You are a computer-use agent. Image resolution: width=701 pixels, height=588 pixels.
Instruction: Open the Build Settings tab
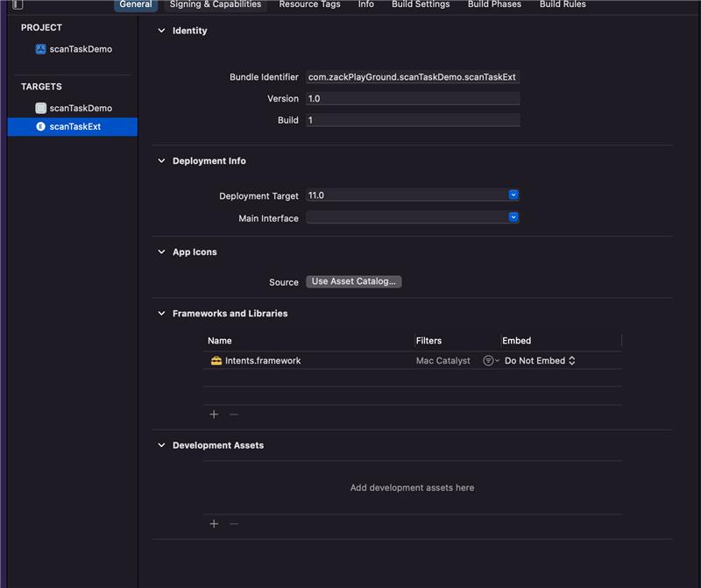pos(421,4)
